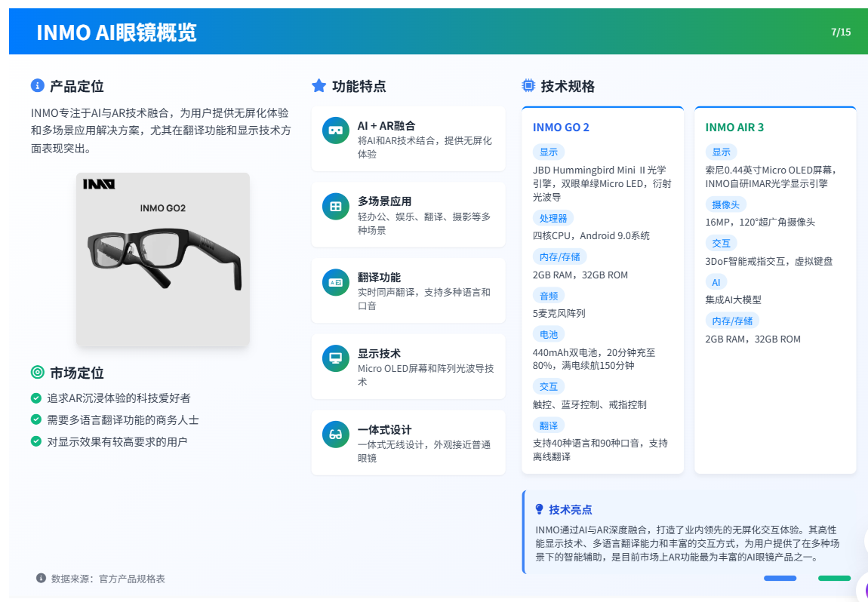Screen dimensions: 868x602
Task: Click the INMO AI眼镜概览 slide title
Action: coord(116,32)
